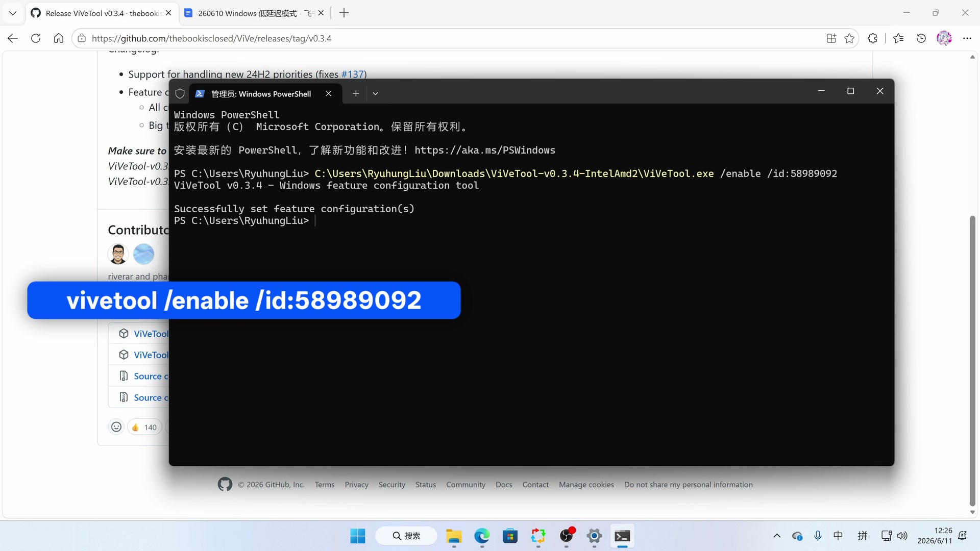Screen dimensions: 980x551
Task: Switch to Release ViVeTool v0.3.4 tab
Action: pos(102,13)
